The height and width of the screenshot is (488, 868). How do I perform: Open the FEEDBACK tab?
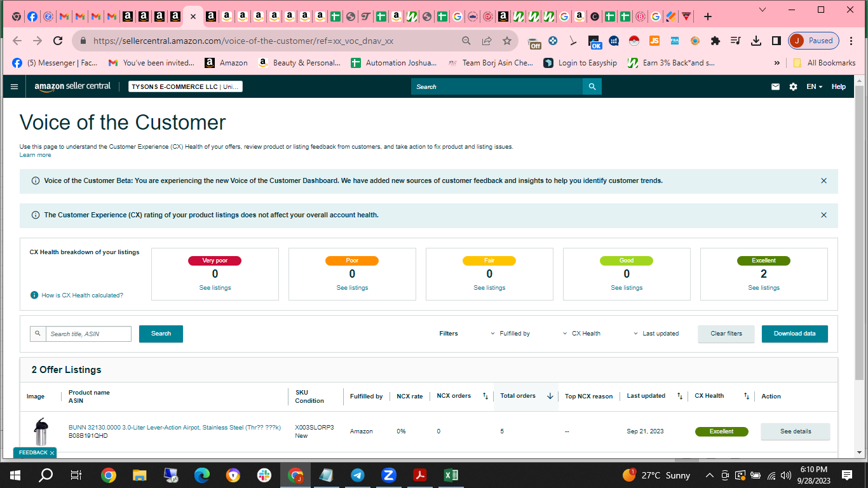tap(35, 452)
